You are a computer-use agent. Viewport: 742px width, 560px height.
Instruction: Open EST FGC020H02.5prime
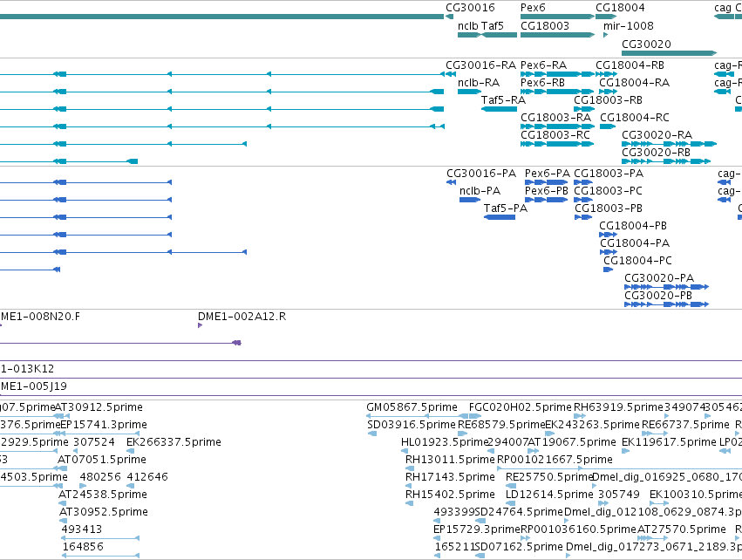coord(520,407)
